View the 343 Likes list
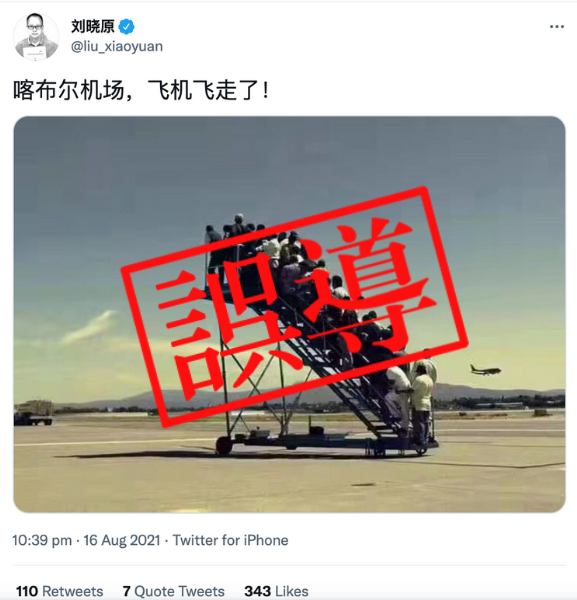The width and height of the screenshot is (577, 600). pyautogui.click(x=276, y=591)
